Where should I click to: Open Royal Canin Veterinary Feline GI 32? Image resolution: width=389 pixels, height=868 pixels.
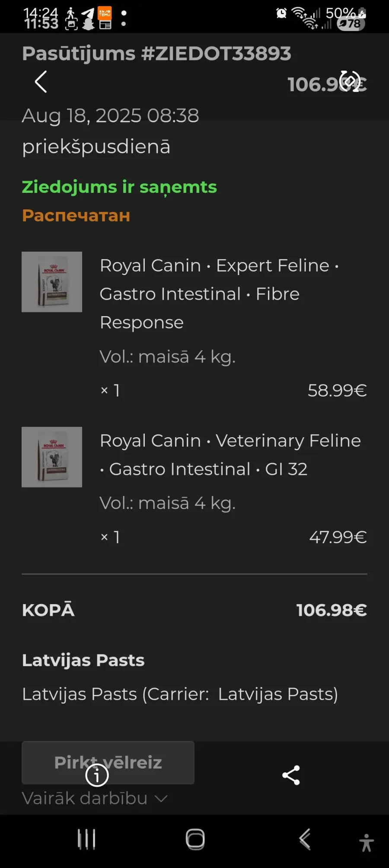pyautogui.click(x=230, y=455)
